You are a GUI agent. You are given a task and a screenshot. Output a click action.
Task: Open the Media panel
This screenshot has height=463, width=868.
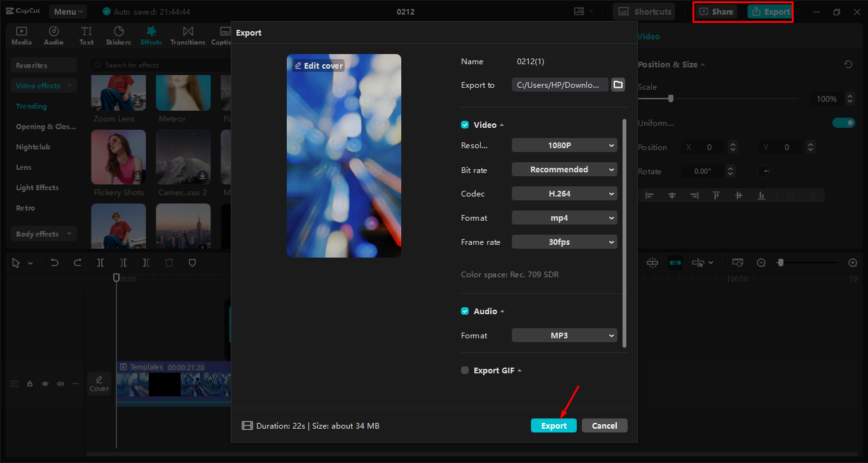pos(21,35)
